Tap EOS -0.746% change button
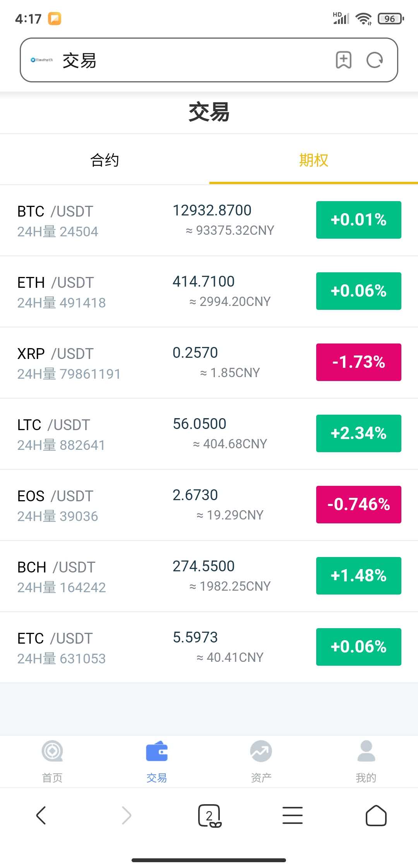Viewport: 418px width, 868px height. tap(359, 504)
